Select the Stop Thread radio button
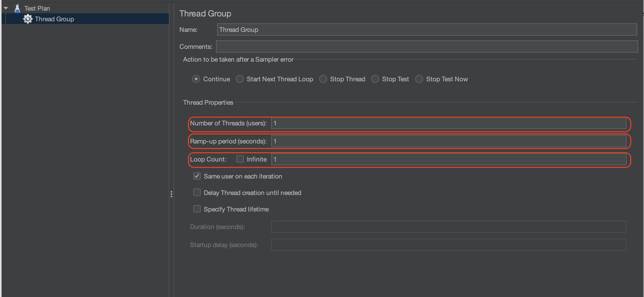Viewport: 644px width, 297px height. tap(323, 79)
